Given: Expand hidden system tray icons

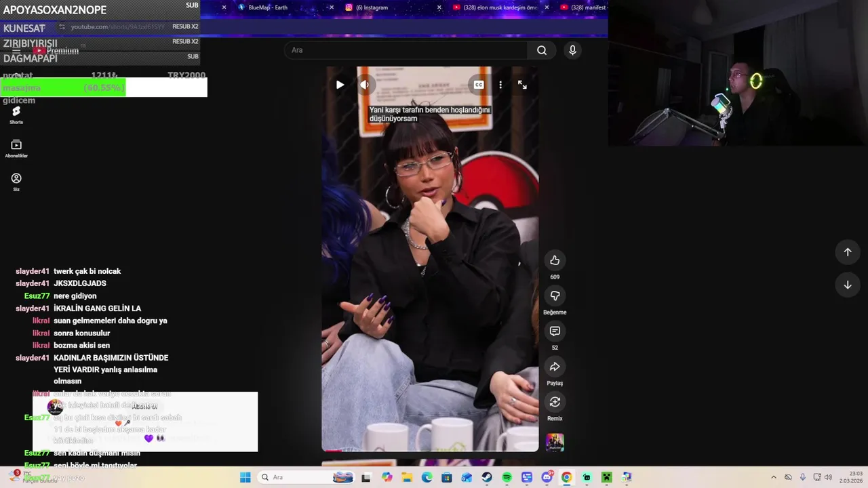Looking at the screenshot, I should pos(774,477).
